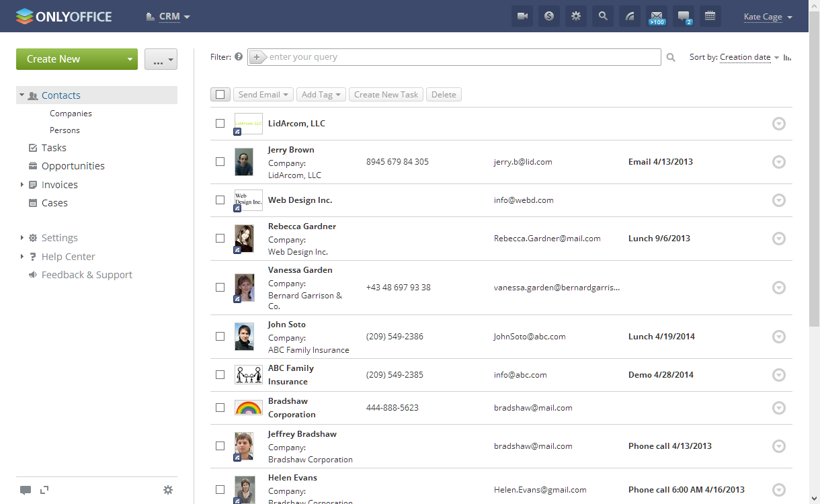
Task: Click the expand icon at sidebar bottom
Action: tap(44, 490)
